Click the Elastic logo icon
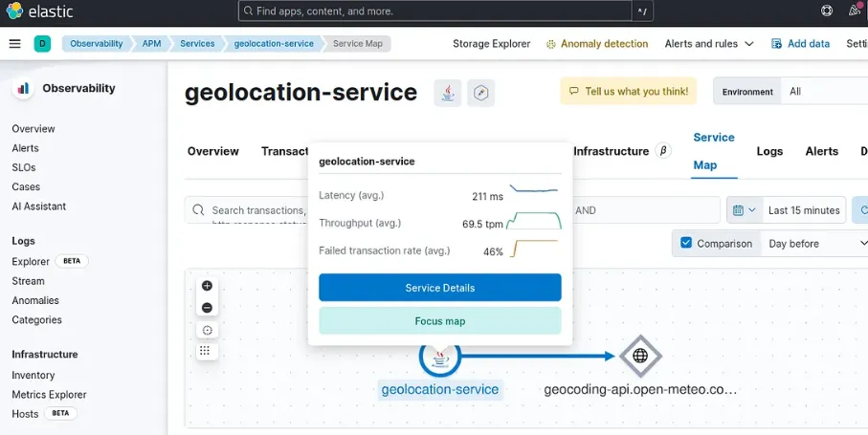This screenshot has width=868, height=435. click(x=14, y=11)
